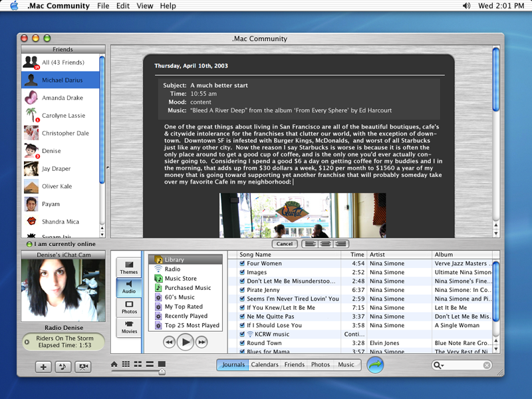Image resolution: width=532 pixels, height=399 pixels.
Task: Select the single full-size view icon
Action: point(162,364)
